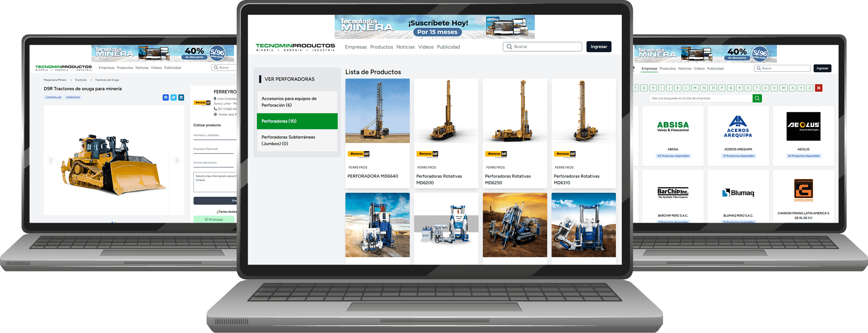Viewport: 868px width, 333px height.
Task: Filter companies by letter G
Action: 644,88
